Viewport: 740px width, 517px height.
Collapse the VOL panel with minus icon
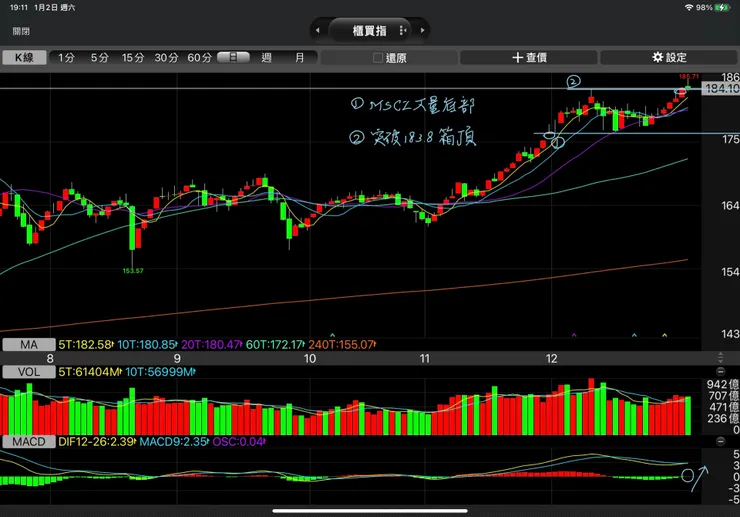[x=720, y=372]
